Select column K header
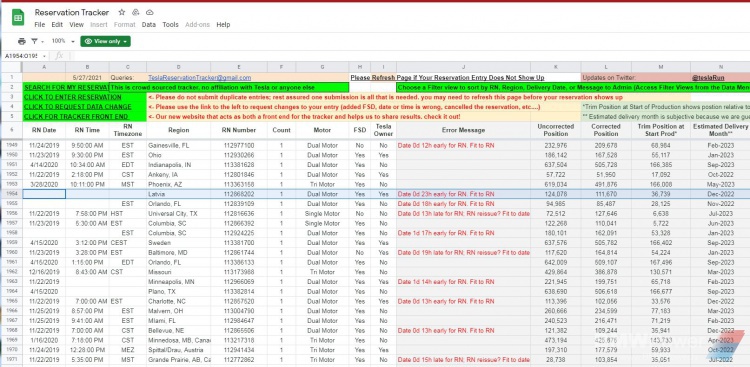Screen dimensions: 750x367 click(x=555, y=67)
